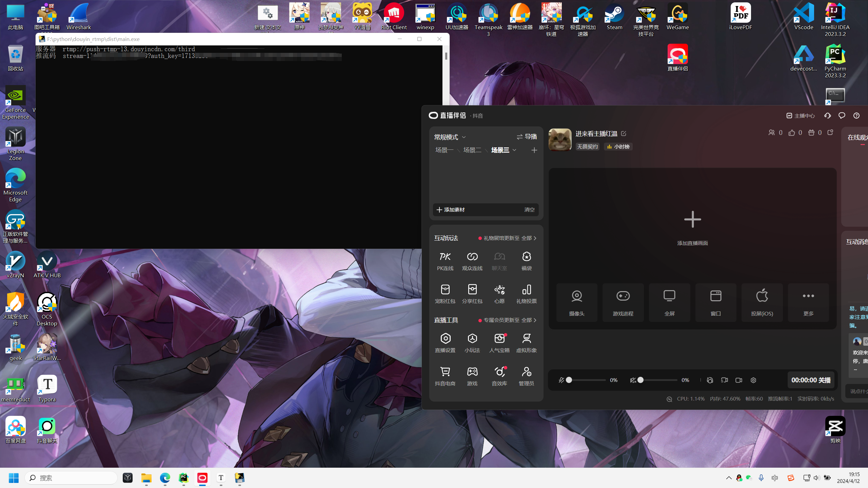The width and height of the screenshot is (868, 488).
Task: Toggle speaker mute icon
Action: [633, 380]
